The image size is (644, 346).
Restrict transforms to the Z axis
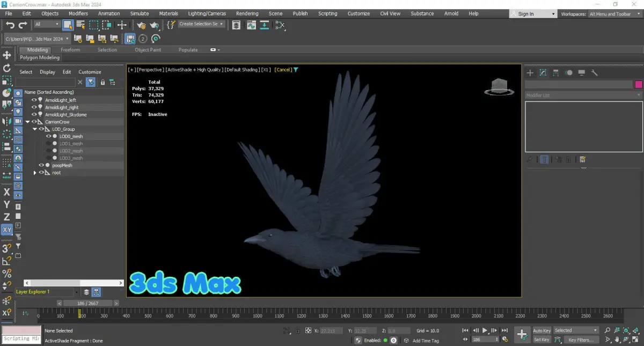(7, 217)
